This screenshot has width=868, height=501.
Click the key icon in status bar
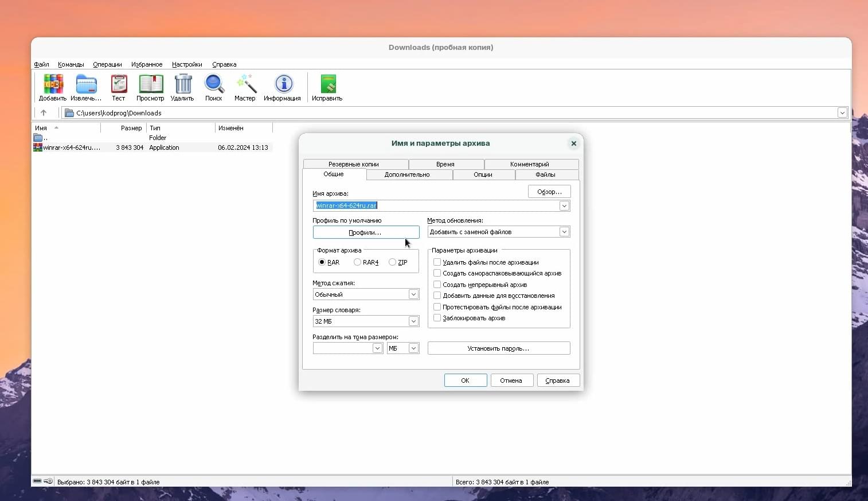click(x=48, y=481)
